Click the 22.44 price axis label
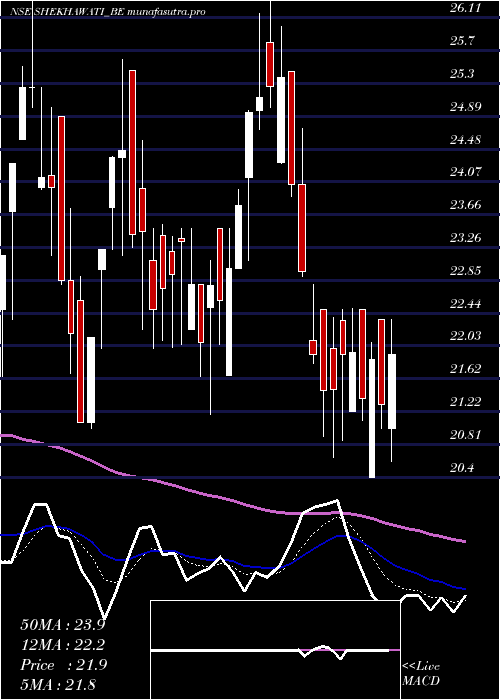 (465, 304)
